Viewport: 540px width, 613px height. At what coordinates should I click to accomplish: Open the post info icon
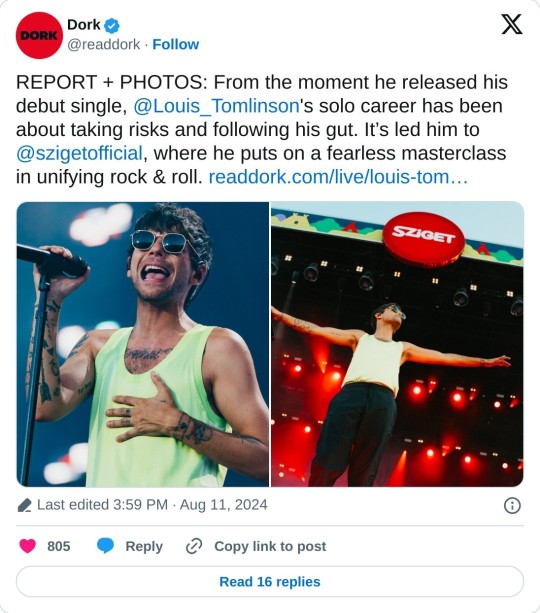(x=512, y=505)
